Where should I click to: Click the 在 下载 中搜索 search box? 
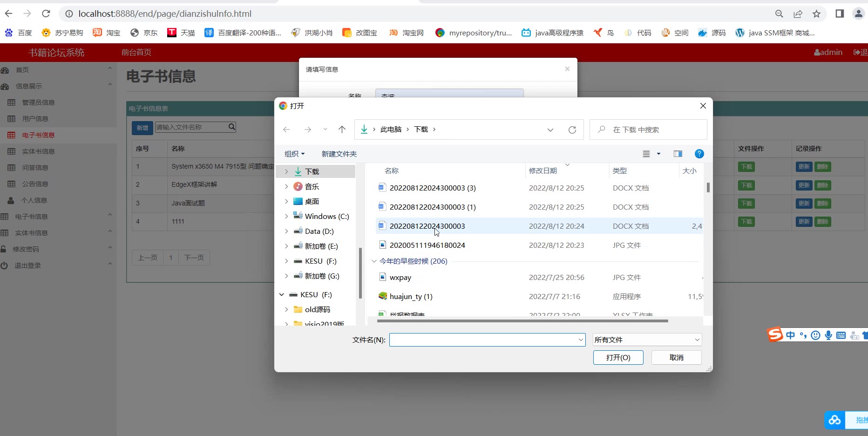(x=648, y=129)
